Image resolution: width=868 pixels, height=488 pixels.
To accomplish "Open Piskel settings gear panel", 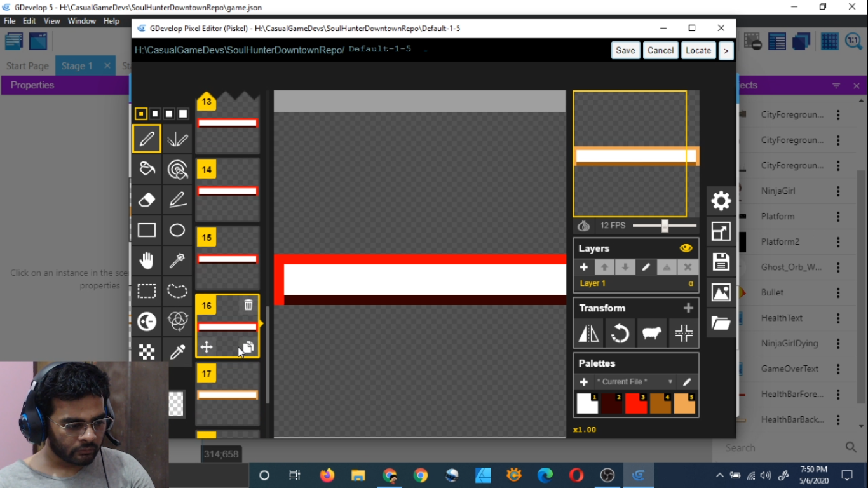I will [721, 201].
